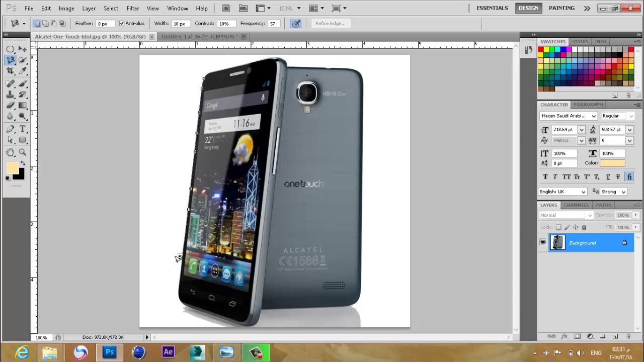Viewport: 644px width, 362px height.
Task: Expand the workspace switcher chevrons
Action: tap(587, 8)
